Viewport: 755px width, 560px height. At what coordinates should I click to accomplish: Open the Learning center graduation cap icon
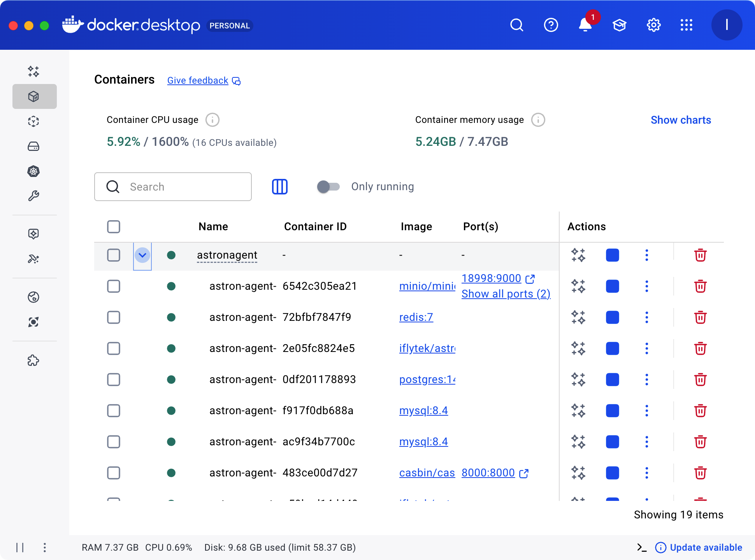click(619, 25)
